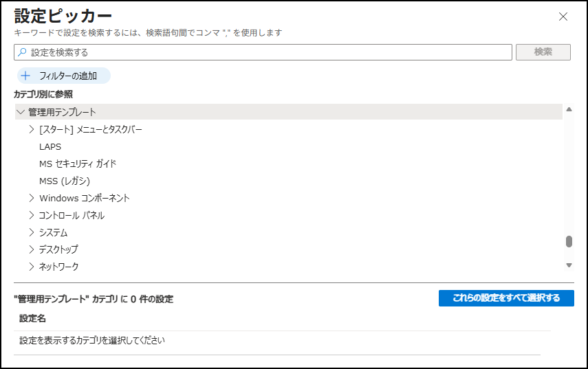The height and width of the screenshot is (369, 588).
Task: Click scrollbar up arrow
Action: (569, 109)
